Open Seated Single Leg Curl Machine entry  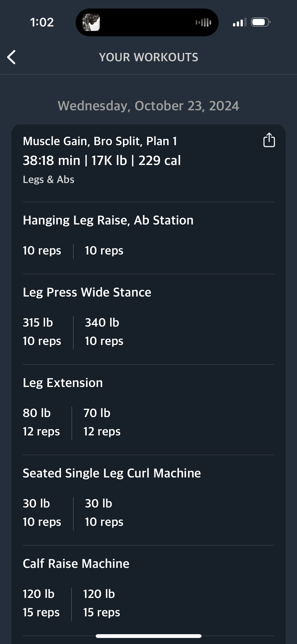click(112, 473)
